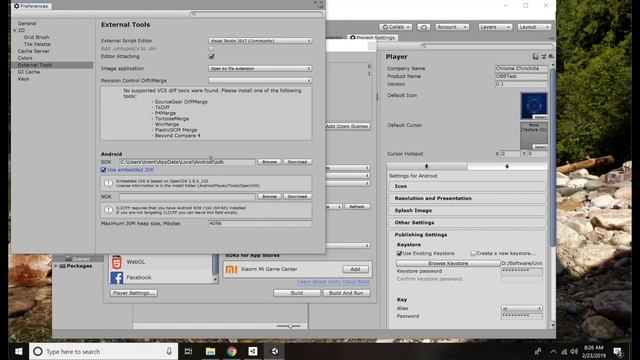
Task: Click the Facebook platform icon
Action: [x=117, y=278]
